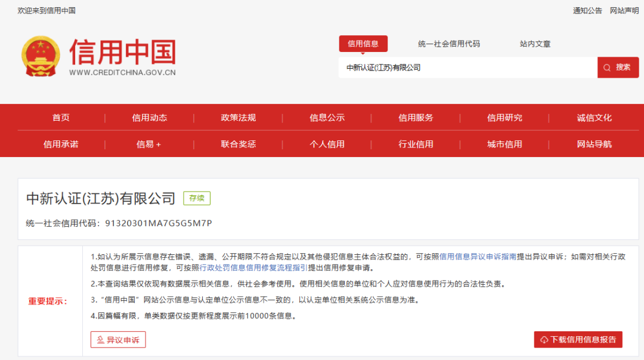
Task: Click the 下载信用信息报告 button
Action: coord(578,339)
